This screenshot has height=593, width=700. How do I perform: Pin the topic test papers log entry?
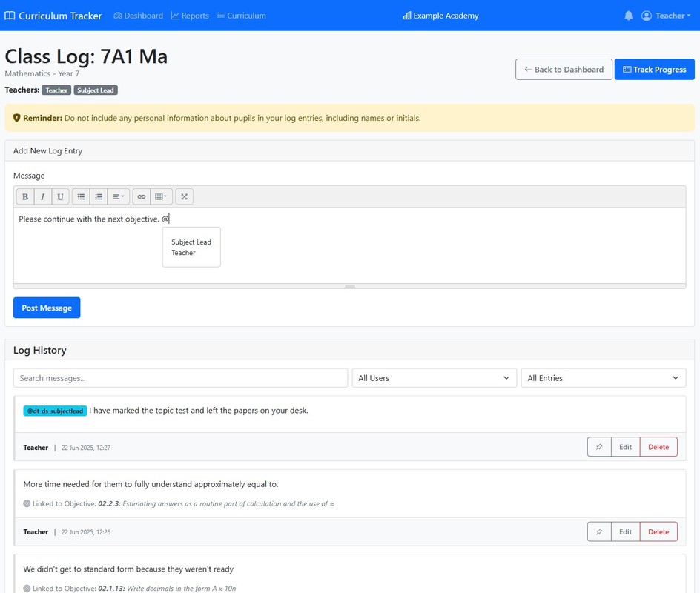coord(599,447)
